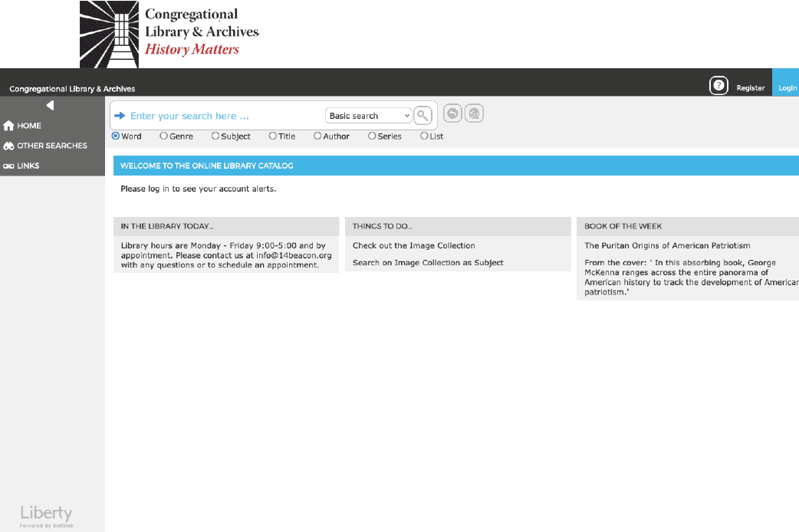Select the Series radio button
Image resolution: width=799 pixels, height=532 pixels.
pyautogui.click(x=372, y=136)
